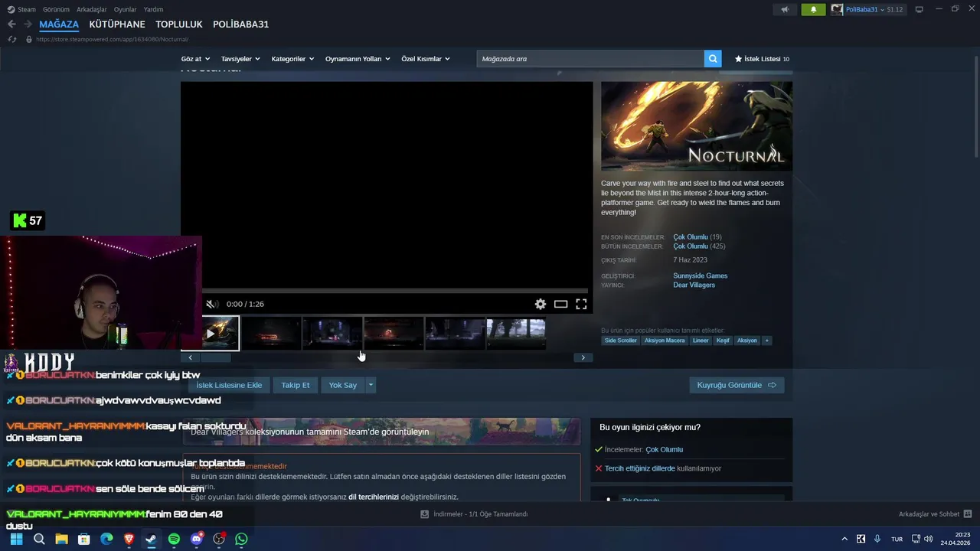
Task: Expand the Özel Kısımlar dropdown
Action: 426,59
